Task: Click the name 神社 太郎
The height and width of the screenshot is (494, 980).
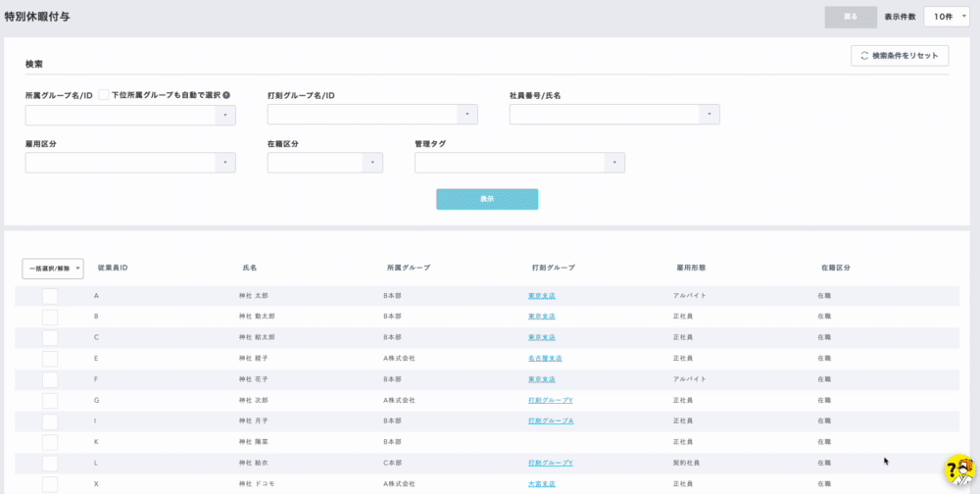Action: [x=253, y=296]
